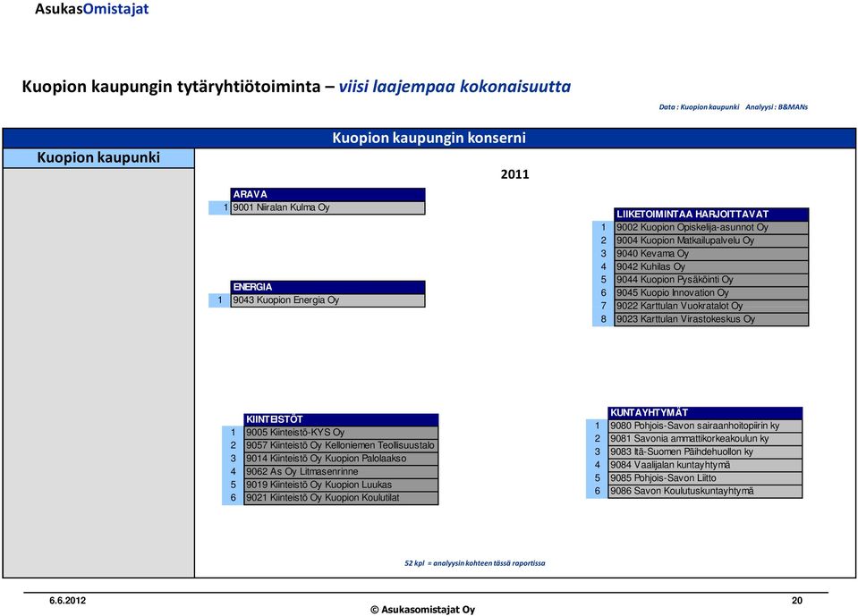Click row '9062 As Oy Litmasenrinne'
The image size is (858, 616).
[x=341, y=472]
